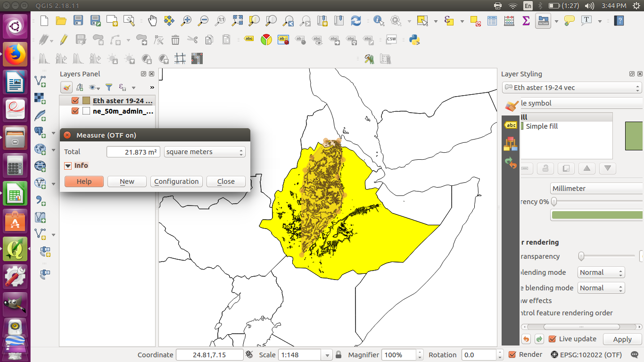Open the attribute table
The image size is (644, 362).
(492, 21)
